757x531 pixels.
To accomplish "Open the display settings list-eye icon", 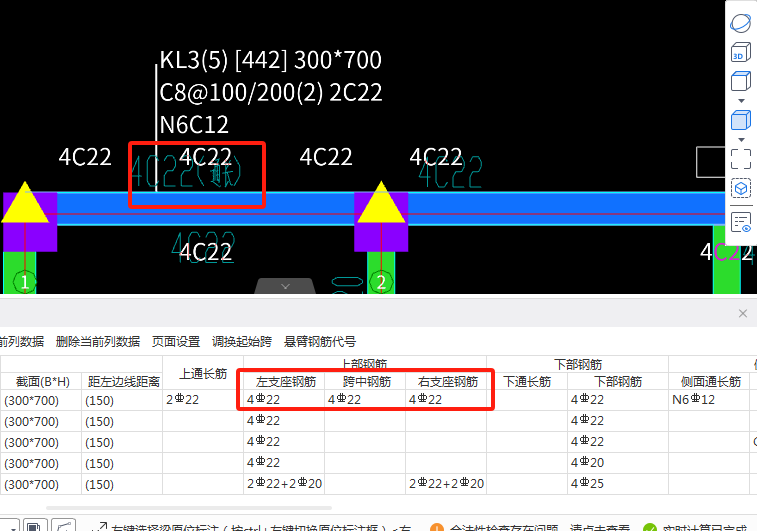I will [x=741, y=223].
